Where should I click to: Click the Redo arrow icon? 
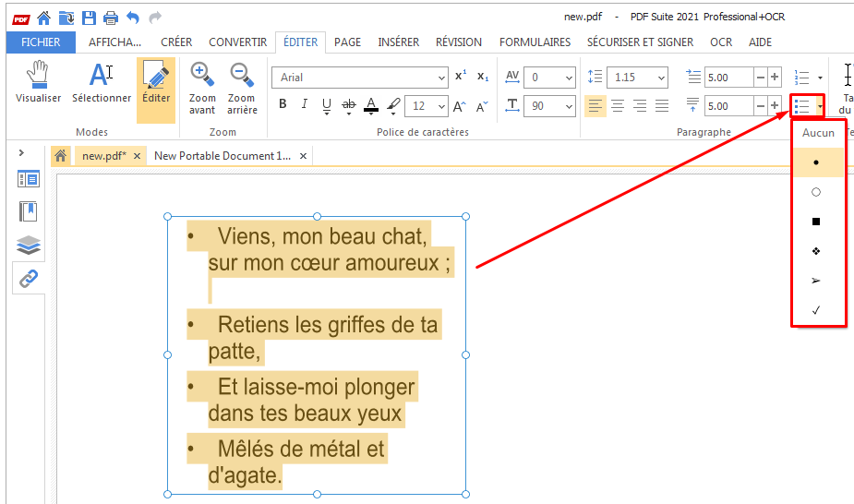155,18
